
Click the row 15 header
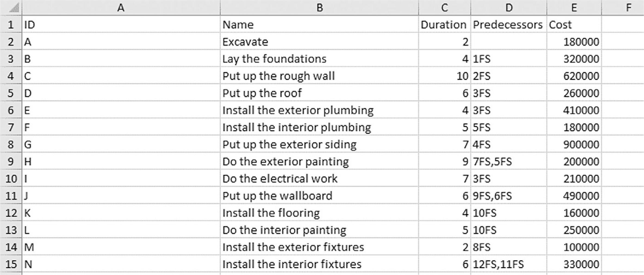click(x=11, y=264)
